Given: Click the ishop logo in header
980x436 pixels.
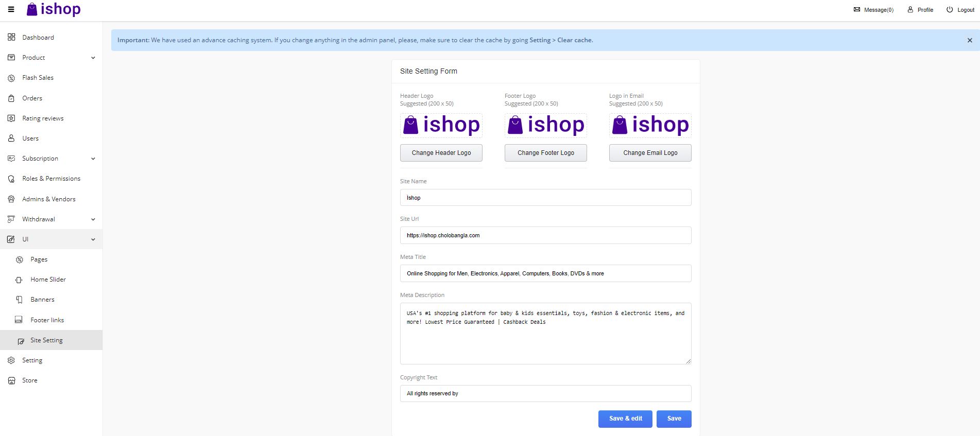Looking at the screenshot, I should click(x=54, y=9).
